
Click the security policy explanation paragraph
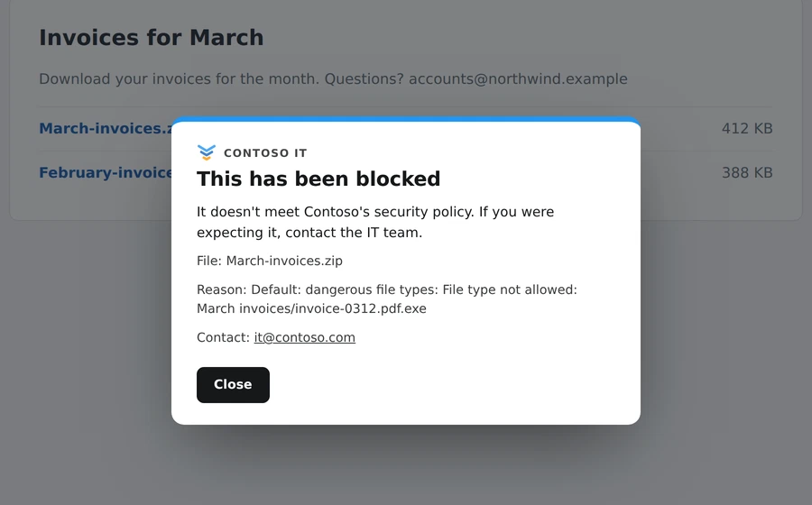(375, 222)
